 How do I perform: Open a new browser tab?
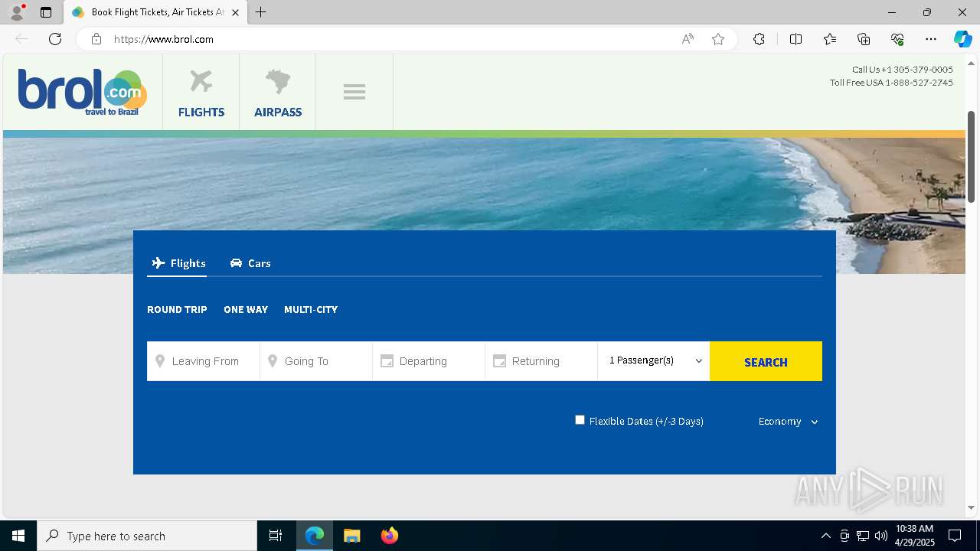(x=261, y=12)
